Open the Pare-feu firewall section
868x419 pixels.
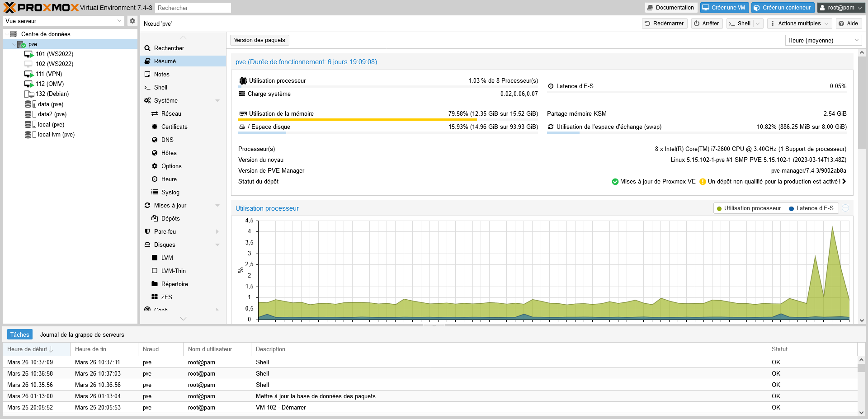point(165,232)
